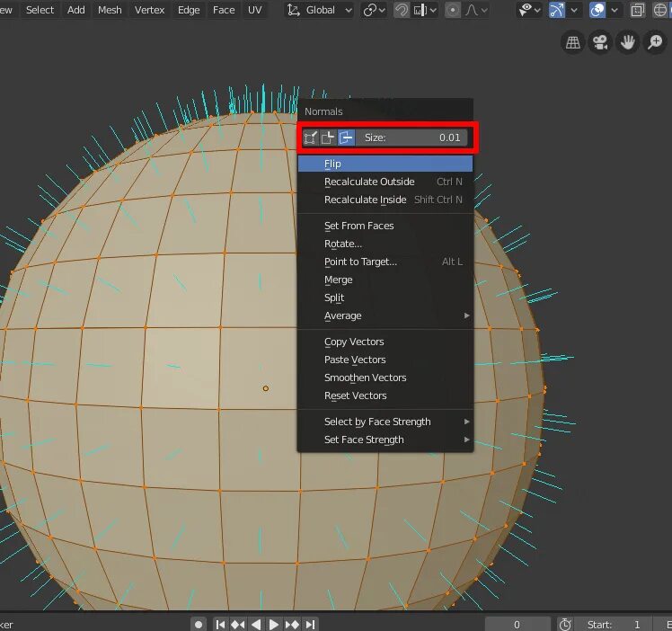Viewport: 672px width, 631px height.
Task: Play animation in reverse
Action: (x=256, y=625)
